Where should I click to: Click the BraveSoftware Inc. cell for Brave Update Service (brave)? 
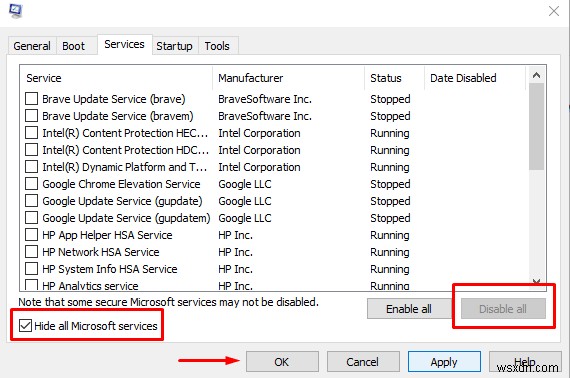265,99
